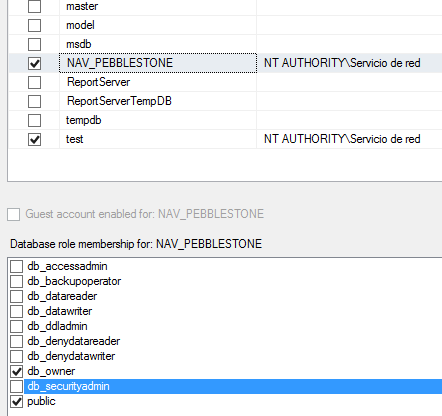
Task: Select the db_backupoperator role label
Action: click(x=74, y=281)
